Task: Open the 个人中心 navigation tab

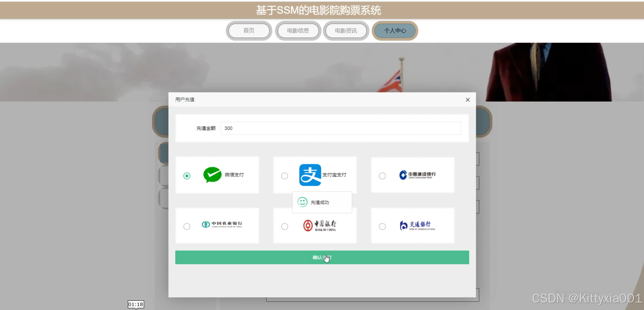Action: (x=395, y=31)
